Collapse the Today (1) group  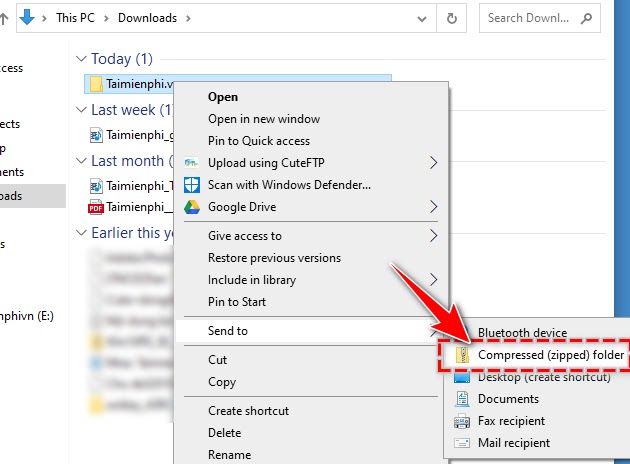(x=82, y=60)
